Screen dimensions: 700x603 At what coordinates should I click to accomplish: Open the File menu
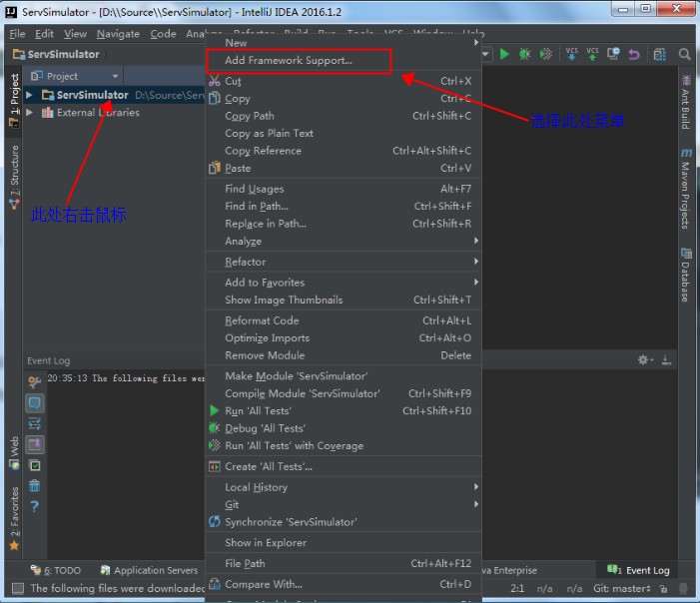17,34
